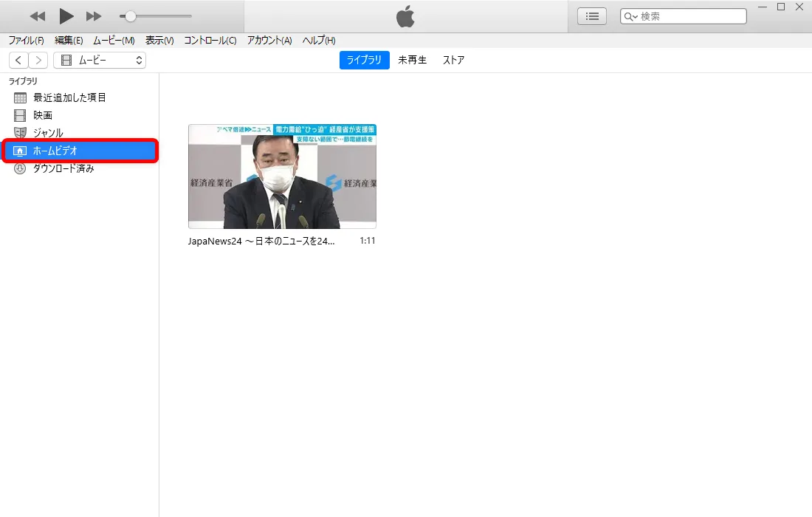Open the 編集(E) menu

69,41
